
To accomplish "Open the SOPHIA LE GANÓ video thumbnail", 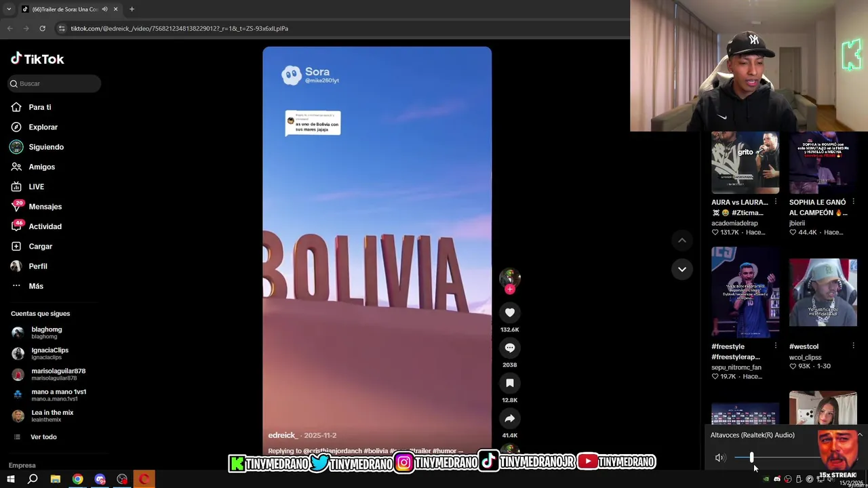I will click(823, 163).
